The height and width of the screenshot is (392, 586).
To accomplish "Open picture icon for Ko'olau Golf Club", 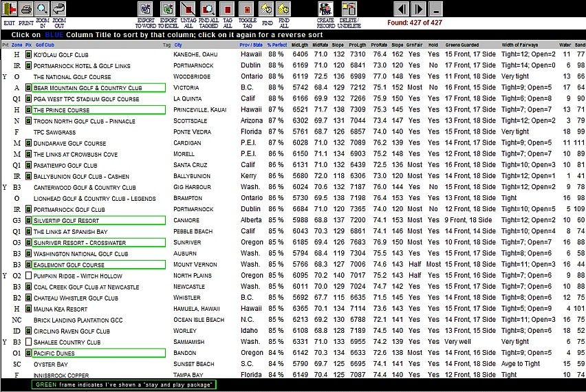I will point(28,54).
